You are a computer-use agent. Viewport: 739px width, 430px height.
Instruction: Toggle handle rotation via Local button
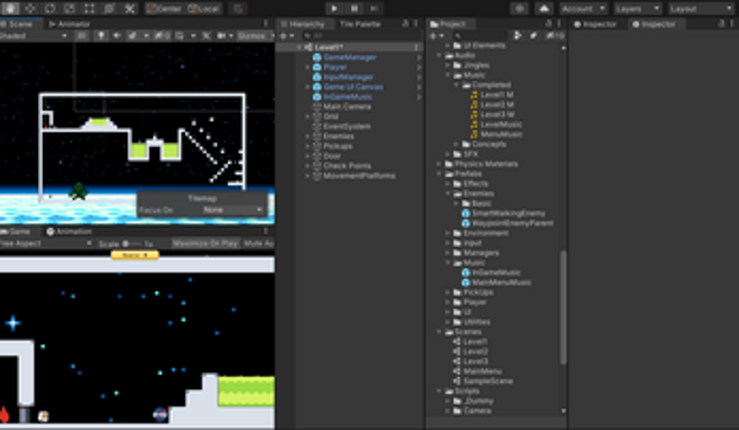coord(204,8)
